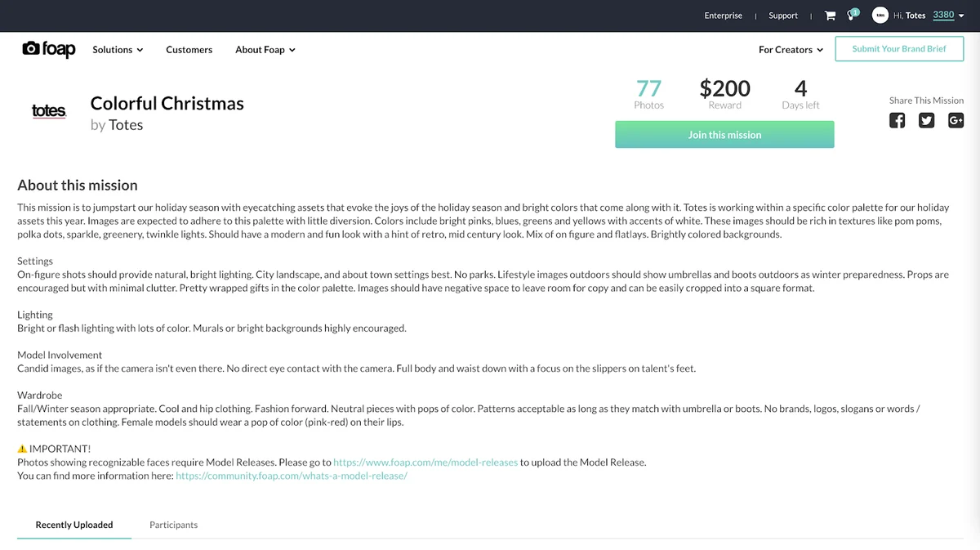Screen dimensions: 980x550
Task: Expand the Solutions dropdown menu
Action: point(118,50)
